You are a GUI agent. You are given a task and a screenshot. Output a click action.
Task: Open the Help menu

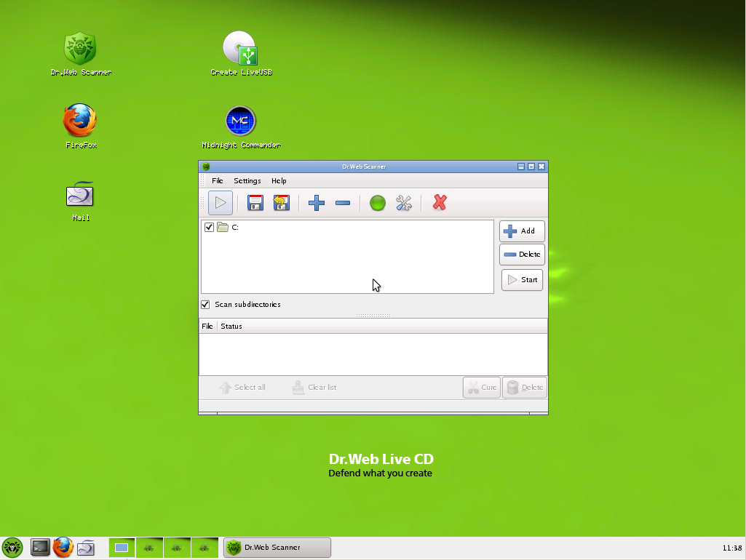point(279,181)
